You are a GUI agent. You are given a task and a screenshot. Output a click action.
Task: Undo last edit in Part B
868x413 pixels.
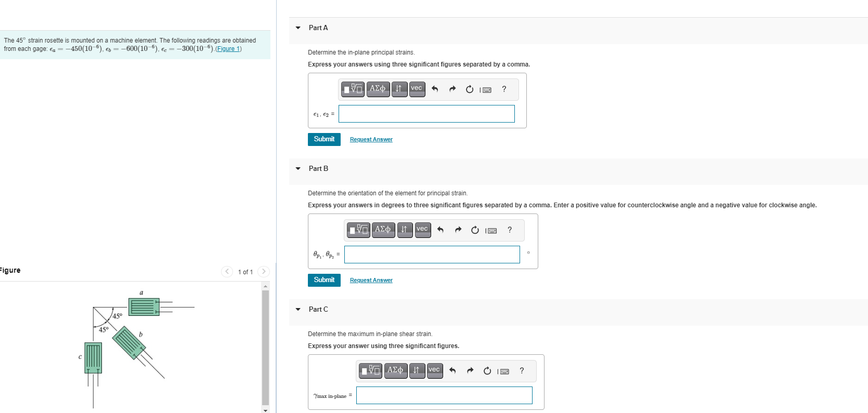(x=441, y=230)
